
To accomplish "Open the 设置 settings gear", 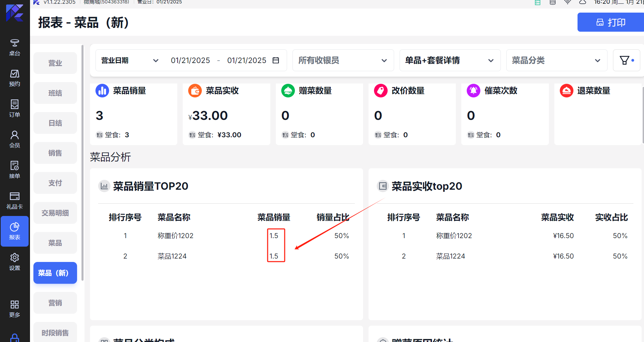I will point(15,262).
